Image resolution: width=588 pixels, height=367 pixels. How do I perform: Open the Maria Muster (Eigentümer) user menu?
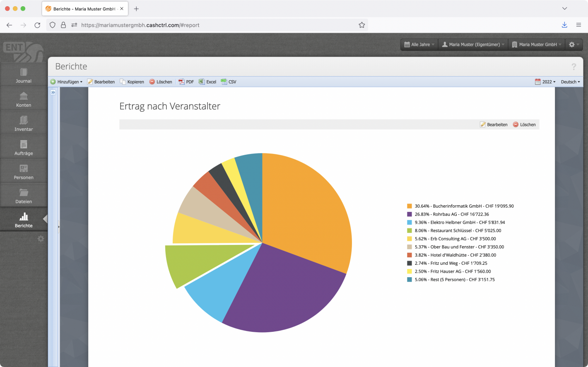(x=473, y=45)
